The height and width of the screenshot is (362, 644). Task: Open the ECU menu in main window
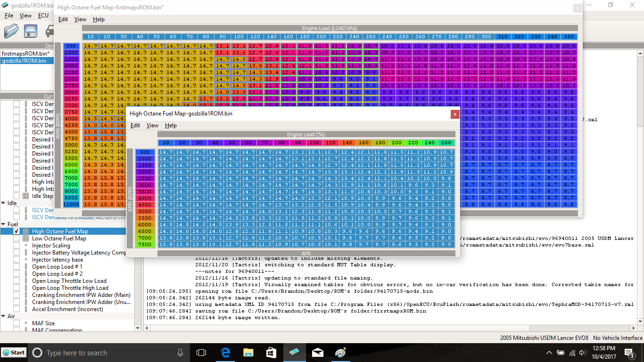click(x=43, y=16)
